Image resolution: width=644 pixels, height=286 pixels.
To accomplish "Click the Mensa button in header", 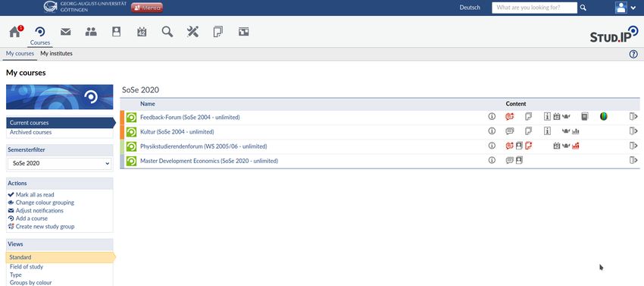I will [147, 8].
